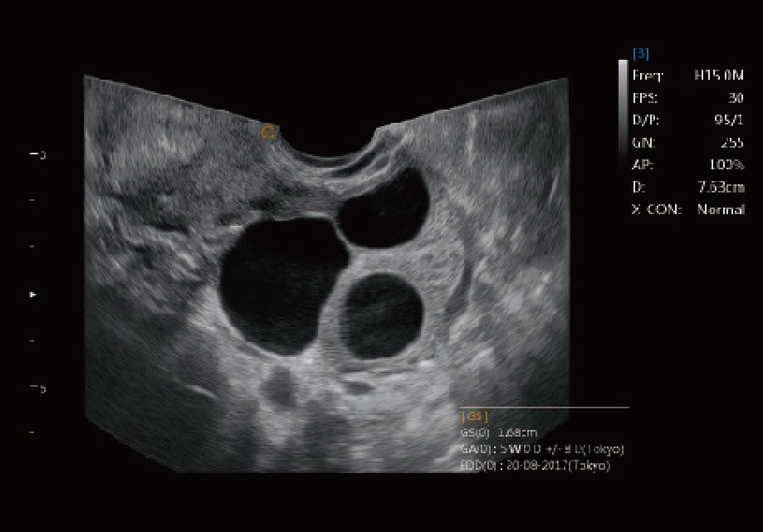Screen dimensions: 763x532
Task: Click the 5 mark on depth scale
Action: pyautogui.click(x=38, y=388)
